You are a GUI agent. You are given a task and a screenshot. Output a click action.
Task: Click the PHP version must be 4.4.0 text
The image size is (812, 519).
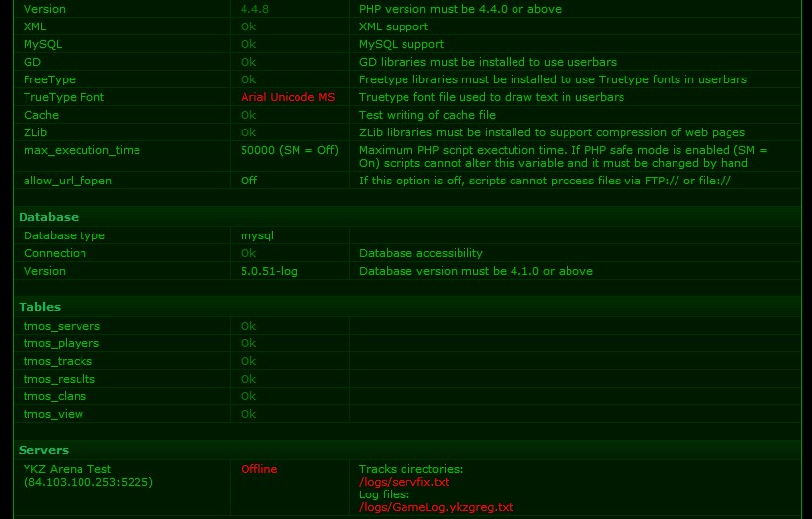click(460, 9)
